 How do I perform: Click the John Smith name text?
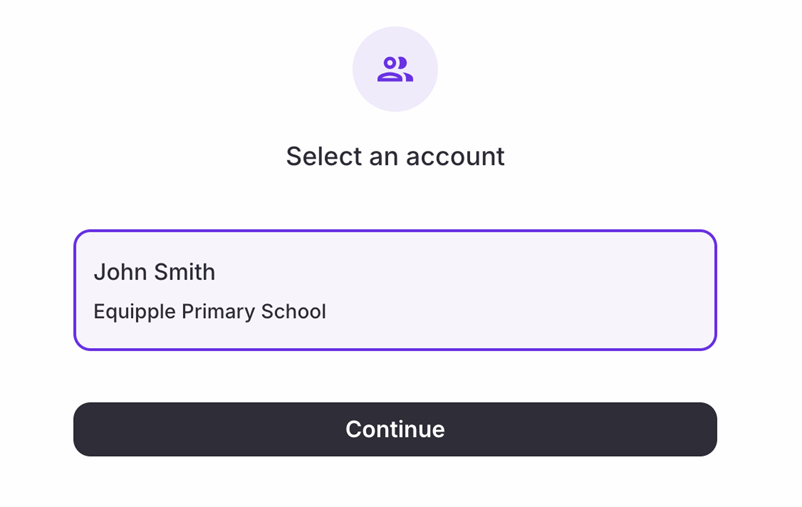tap(154, 272)
